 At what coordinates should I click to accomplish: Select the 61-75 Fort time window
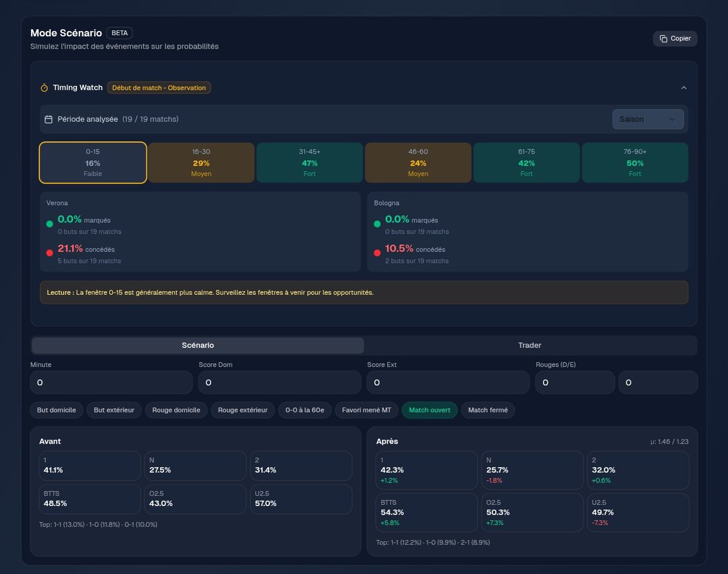click(527, 163)
